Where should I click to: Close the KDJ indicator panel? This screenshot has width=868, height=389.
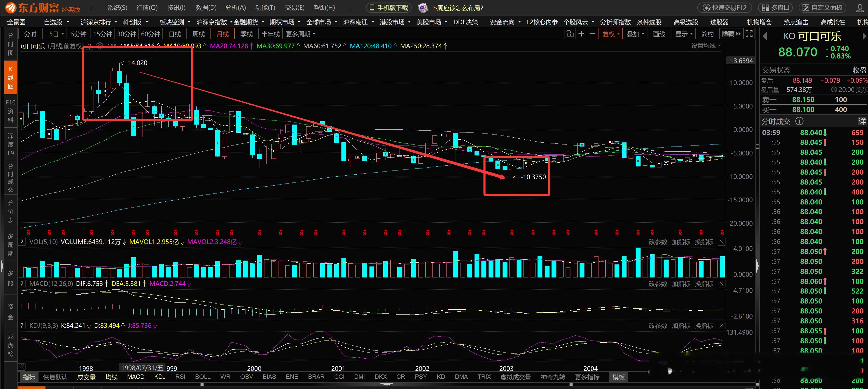point(721,326)
